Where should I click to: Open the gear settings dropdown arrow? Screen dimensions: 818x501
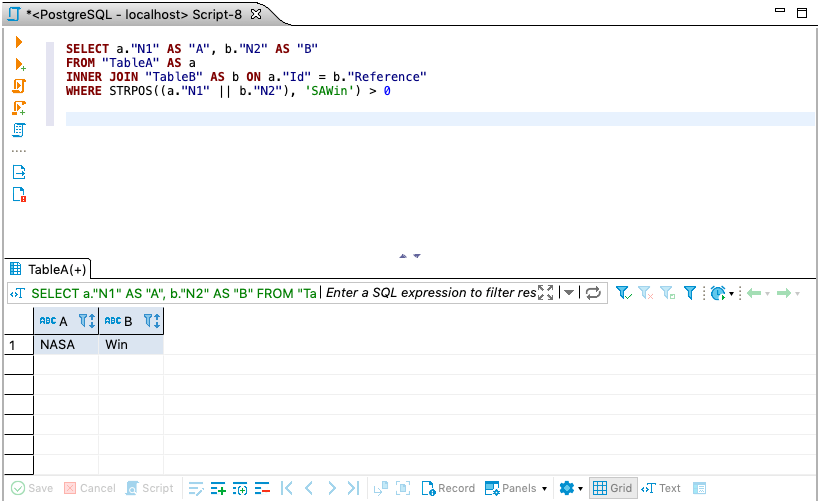coord(580,489)
